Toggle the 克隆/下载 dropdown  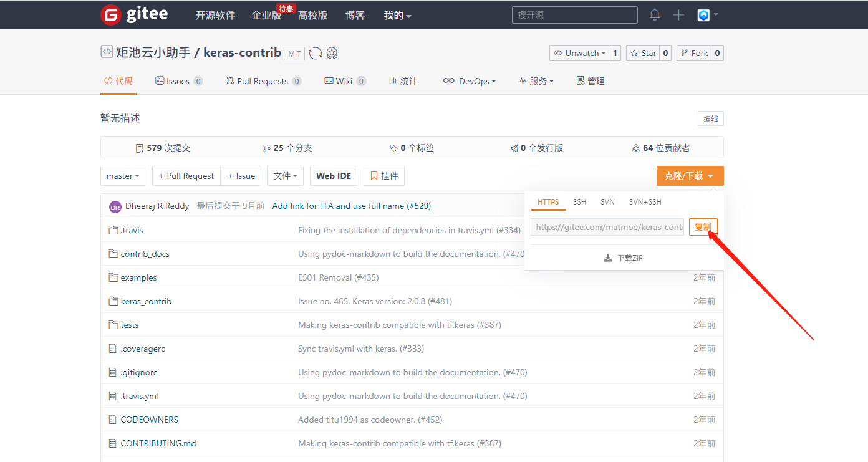(690, 176)
